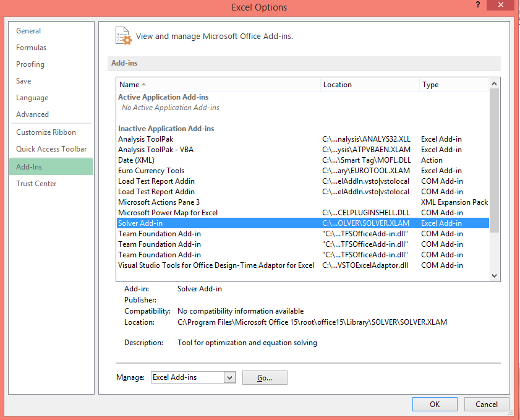The width and height of the screenshot is (520, 420).
Task: Expand the Manage Excel Add-ins dropdown
Action: [230, 377]
